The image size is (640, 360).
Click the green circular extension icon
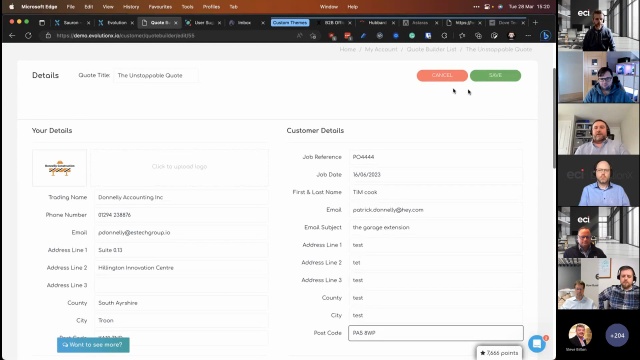click(x=412, y=36)
